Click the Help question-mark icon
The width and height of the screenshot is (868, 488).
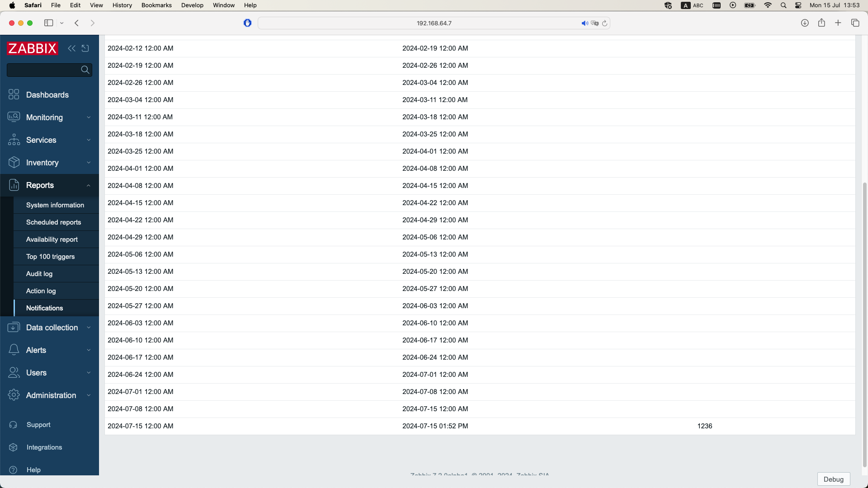(14, 470)
